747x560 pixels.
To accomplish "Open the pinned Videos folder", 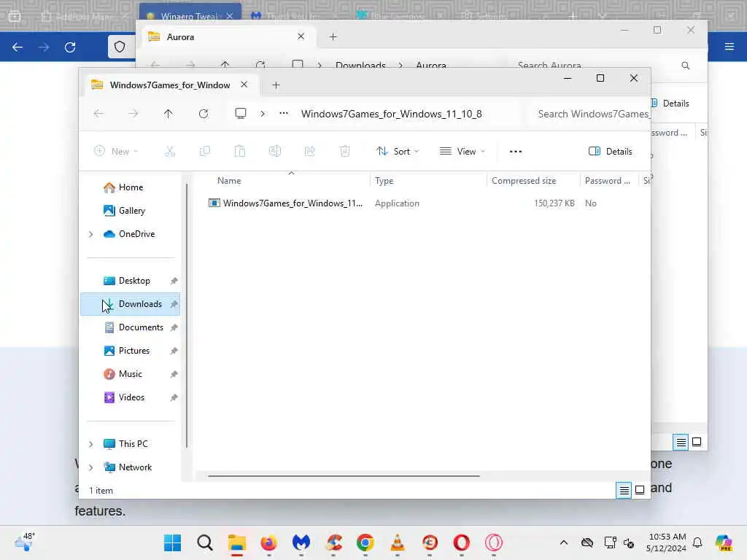I will click(130, 397).
